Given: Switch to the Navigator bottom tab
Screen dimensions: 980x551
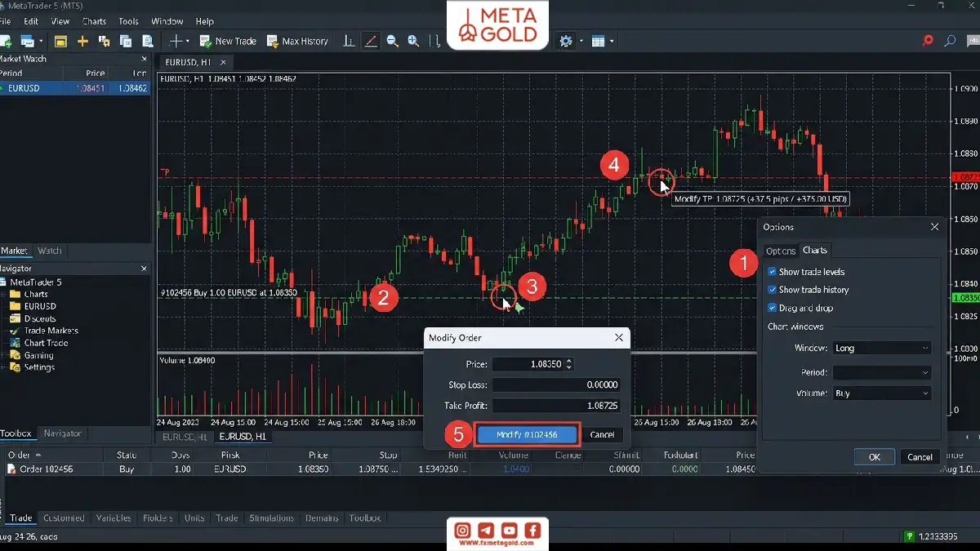Looking at the screenshot, I should pos(63,433).
